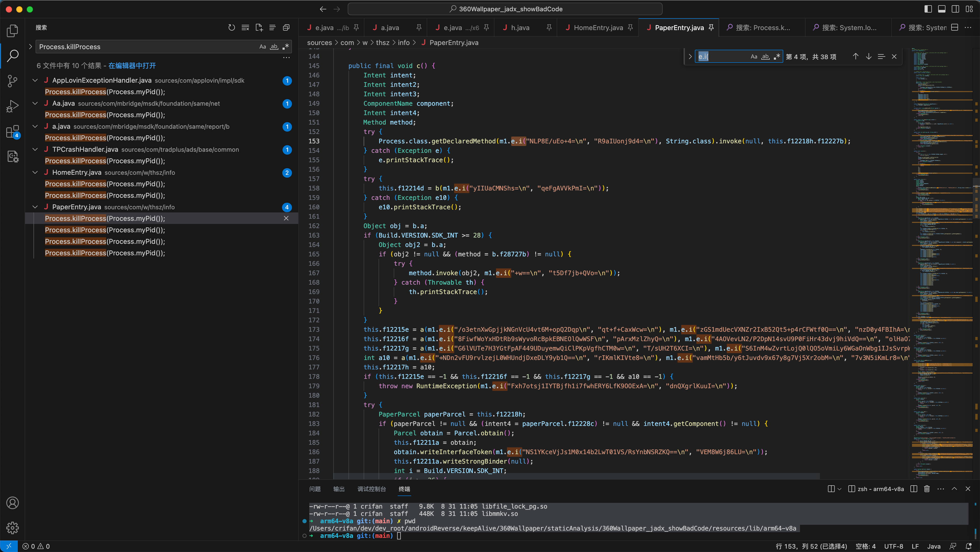Dismiss highlighted Process.killProcess result row

click(x=286, y=218)
